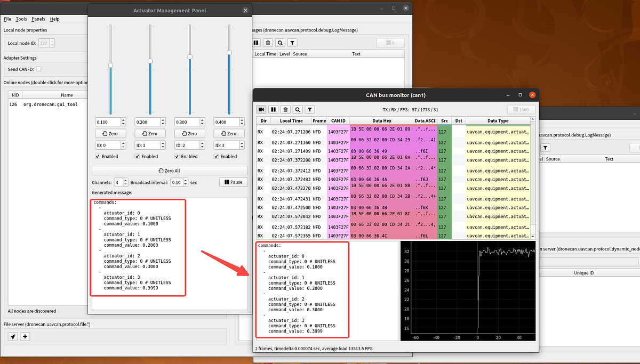The image size is (640, 364).
Task: Clear log messages using the trash icon
Action: tap(268, 42)
